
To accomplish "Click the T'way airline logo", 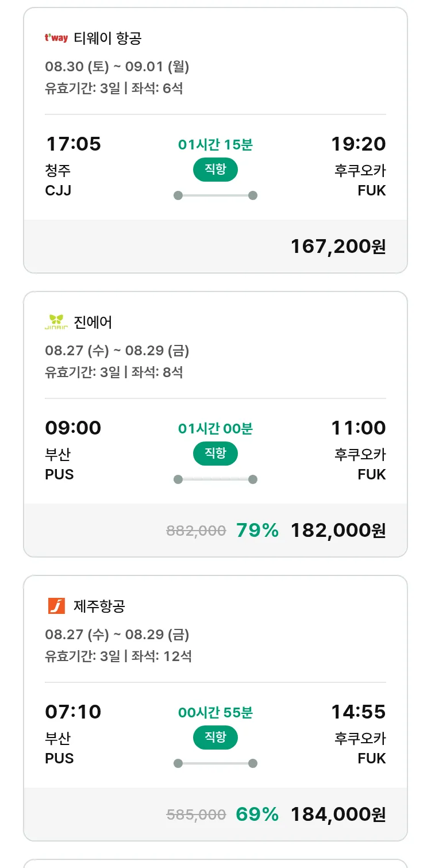I will point(56,39).
